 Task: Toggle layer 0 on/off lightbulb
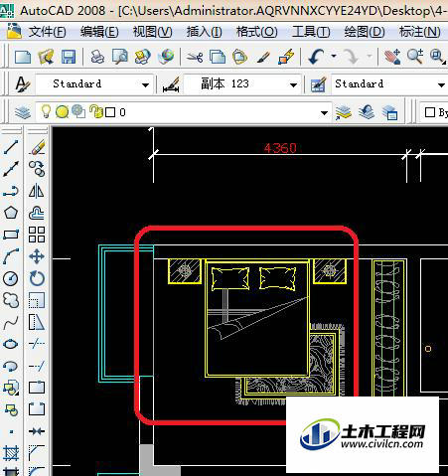pyautogui.click(x=46, y=111)
